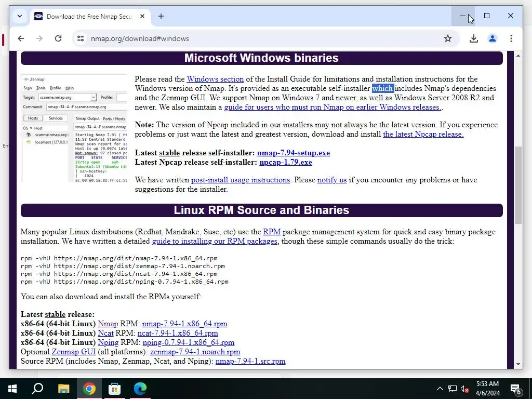Screen dimensions: 532x399
Task: Click the rpm -vhU ncat-7.94-1.x86_64.rpm command line
Action: (119, 274)
